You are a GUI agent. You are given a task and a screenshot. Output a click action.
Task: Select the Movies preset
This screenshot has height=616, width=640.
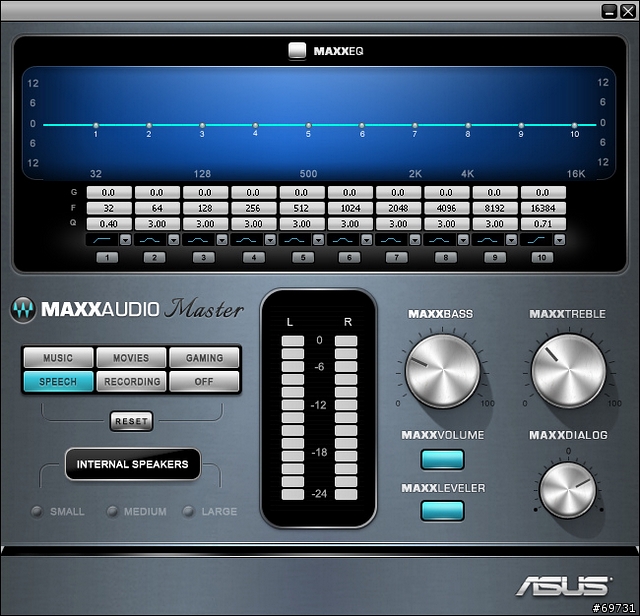(131, 358)
